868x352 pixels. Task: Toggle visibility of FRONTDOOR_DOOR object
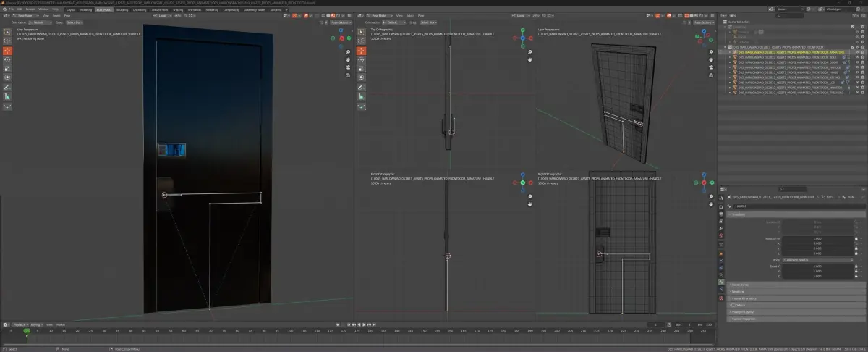(x=858, y=62)
